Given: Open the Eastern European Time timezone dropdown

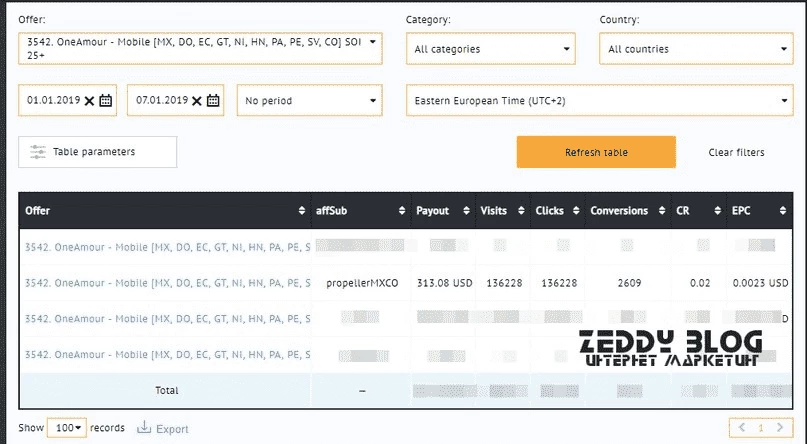Looking at the screenshot, I should [600, 100].
